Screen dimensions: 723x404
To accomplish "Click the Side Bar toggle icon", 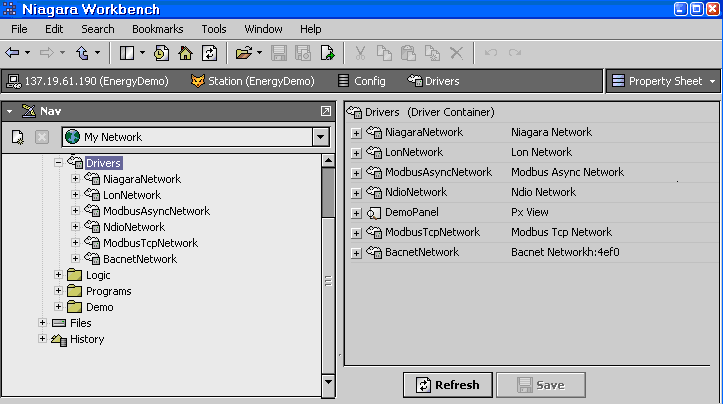I will click(127, 52).
